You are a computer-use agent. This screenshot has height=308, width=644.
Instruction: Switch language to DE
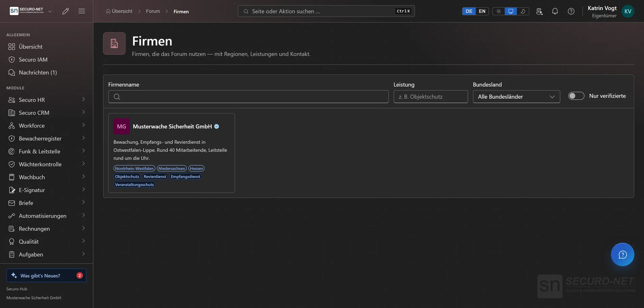point(469,11)
